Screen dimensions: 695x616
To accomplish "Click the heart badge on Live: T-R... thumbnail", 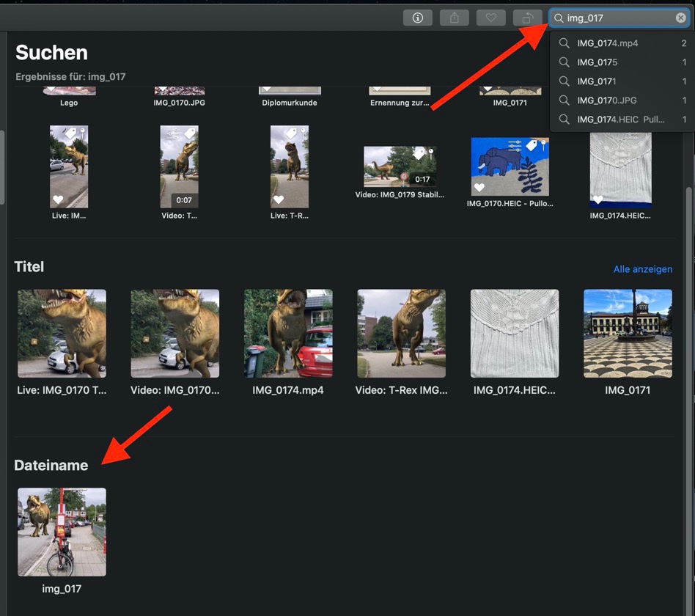I will 279,199.
